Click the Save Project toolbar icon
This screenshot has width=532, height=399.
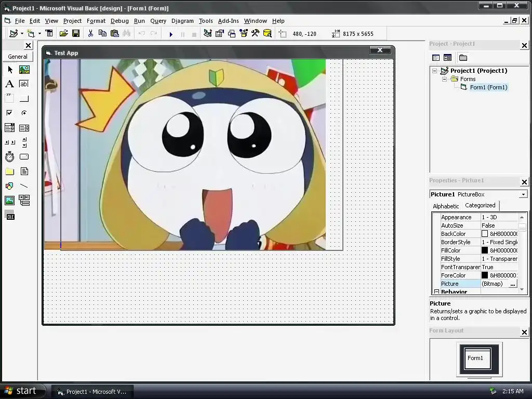click(x=76, y=33)
